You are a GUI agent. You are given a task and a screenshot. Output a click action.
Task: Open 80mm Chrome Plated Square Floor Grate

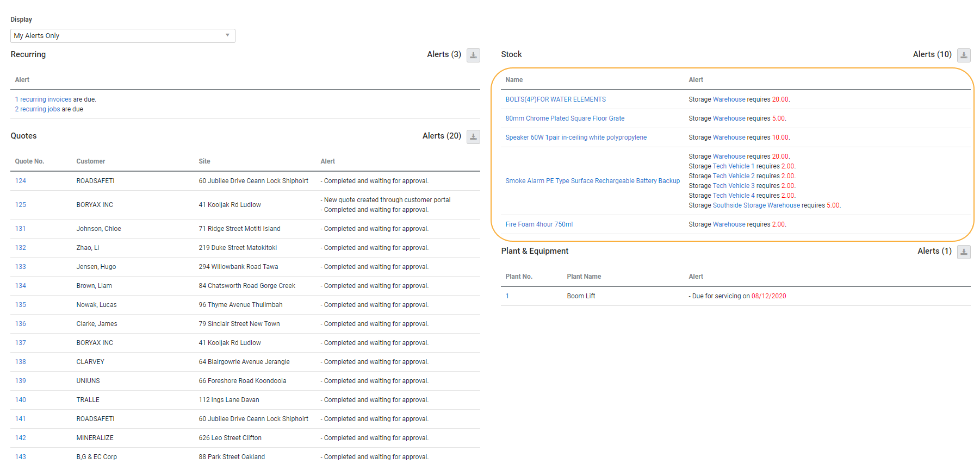[565, 118]
